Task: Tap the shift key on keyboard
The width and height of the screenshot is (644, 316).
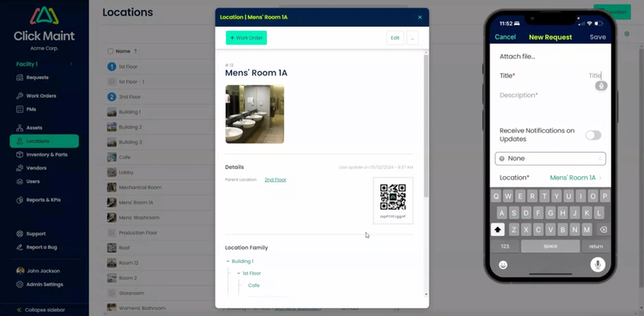Action: pos(497,229)
